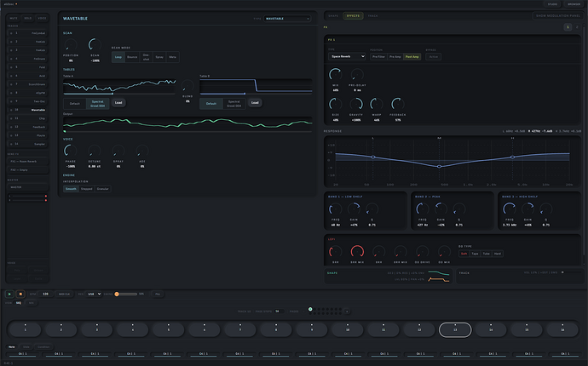Adjust the Scan Position knob
Image resolution: width=588 pixels, height=366 pixels.
[71, 45]
